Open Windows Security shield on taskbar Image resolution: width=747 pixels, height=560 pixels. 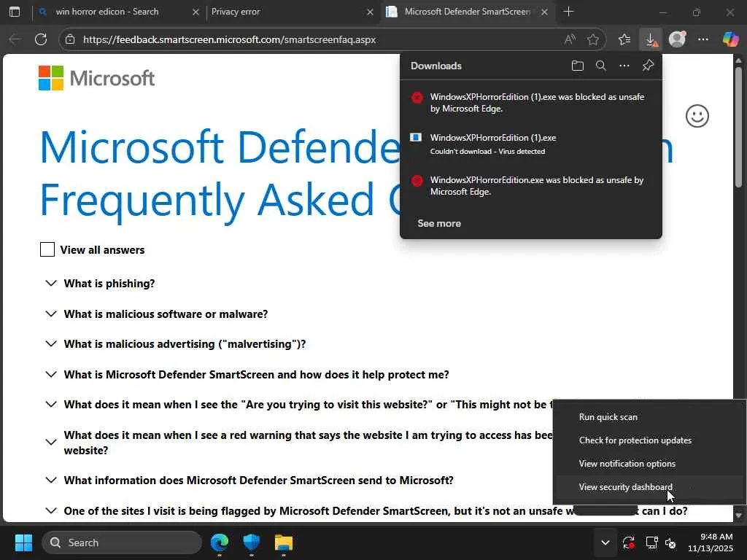coord(251,542)
